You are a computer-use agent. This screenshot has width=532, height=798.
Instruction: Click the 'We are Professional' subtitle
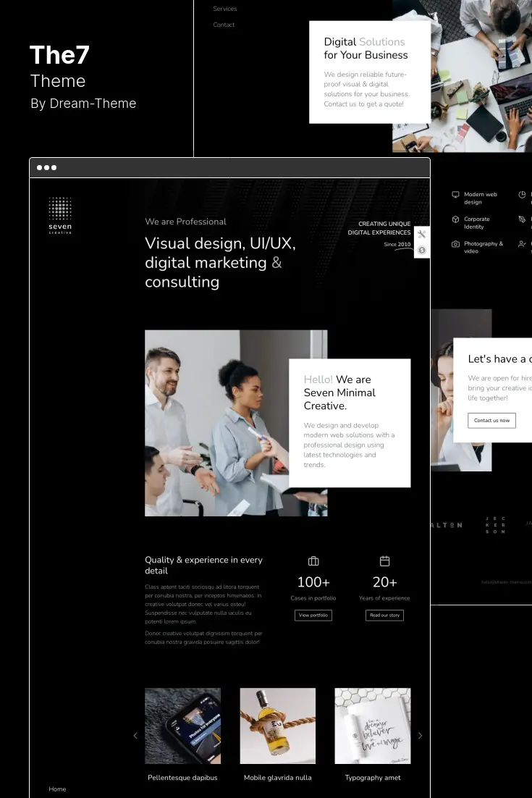(x=185, y=222)
